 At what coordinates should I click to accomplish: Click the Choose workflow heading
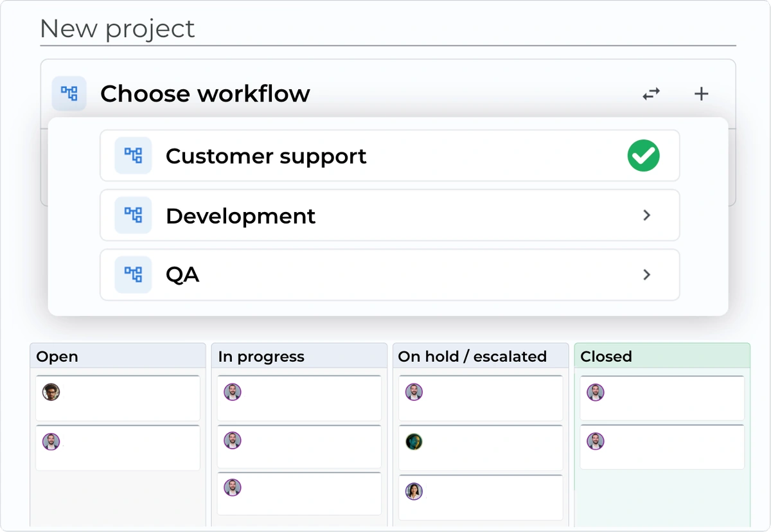click(x=205, y=94)
